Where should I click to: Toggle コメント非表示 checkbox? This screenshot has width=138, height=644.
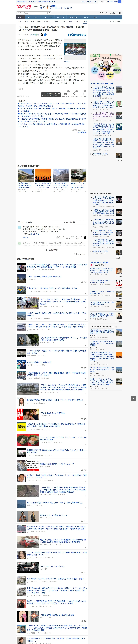point(75,254)
